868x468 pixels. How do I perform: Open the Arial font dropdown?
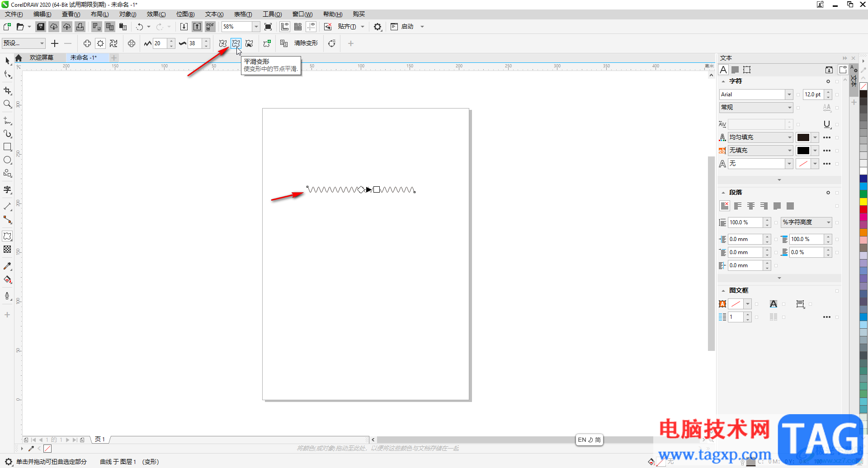tap(789, 95)
